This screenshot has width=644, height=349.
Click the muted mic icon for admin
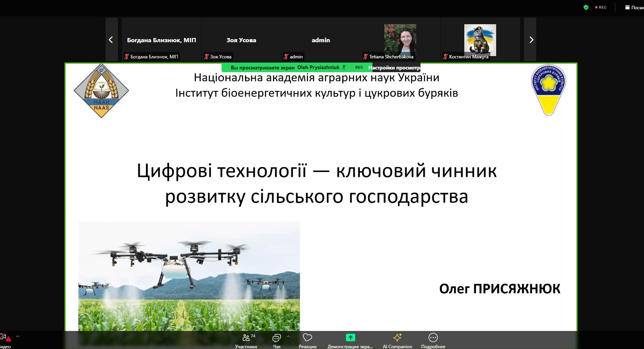[286, 57]
